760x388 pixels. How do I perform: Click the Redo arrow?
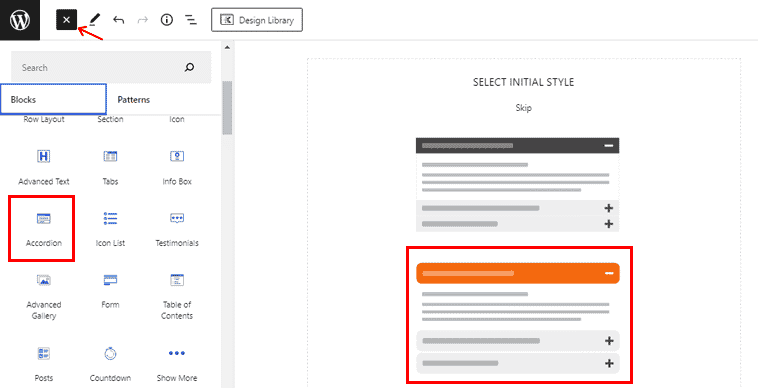(142, 20)
